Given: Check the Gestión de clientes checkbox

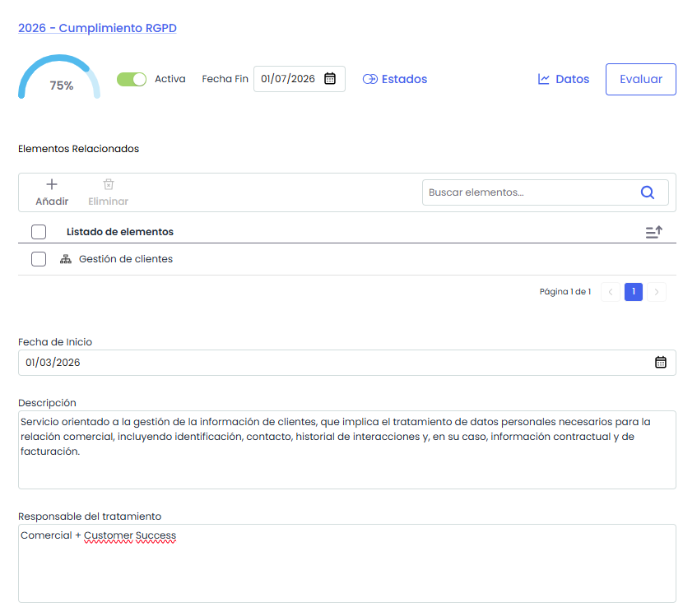Looking at the screenshot, I should pyautogui.click(x=39, y=259).
